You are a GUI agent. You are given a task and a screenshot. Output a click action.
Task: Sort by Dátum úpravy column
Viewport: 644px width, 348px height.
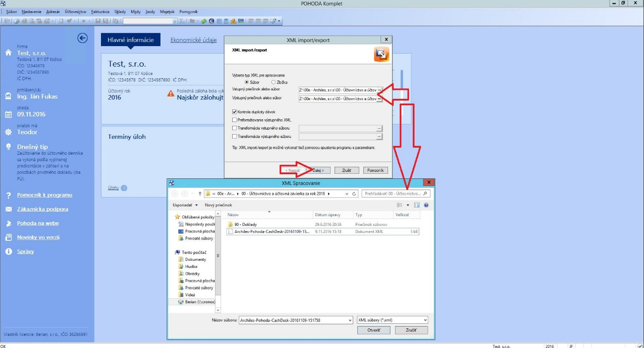coord(333,215)
